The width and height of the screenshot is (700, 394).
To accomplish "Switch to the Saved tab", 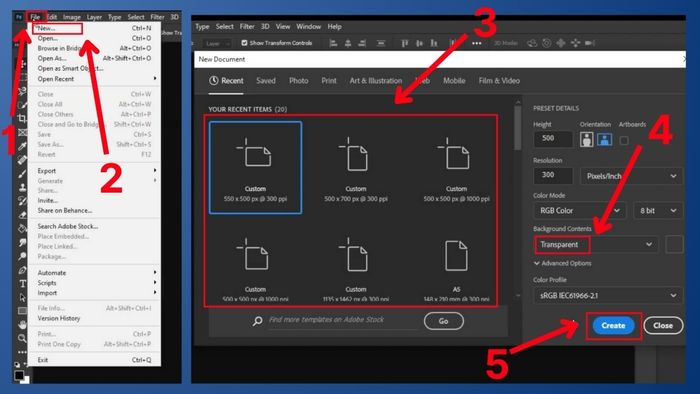I will [266, 81].
